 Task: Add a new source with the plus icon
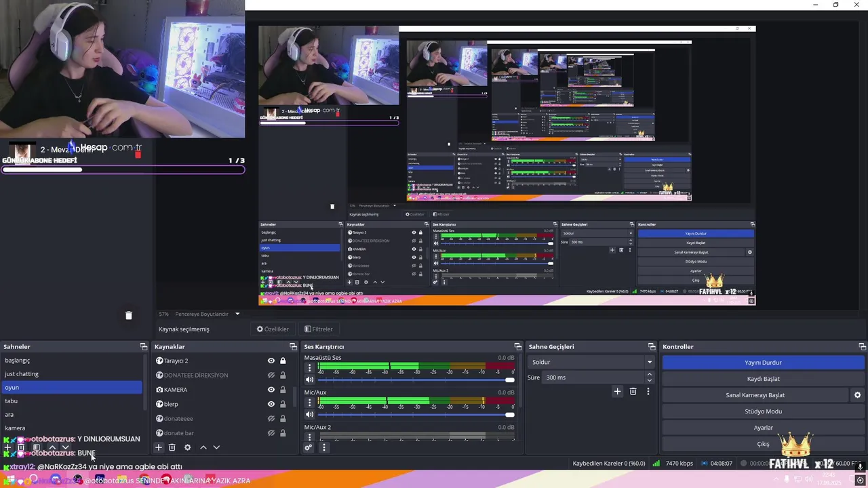pyautogui.click(x=159, y=447)
